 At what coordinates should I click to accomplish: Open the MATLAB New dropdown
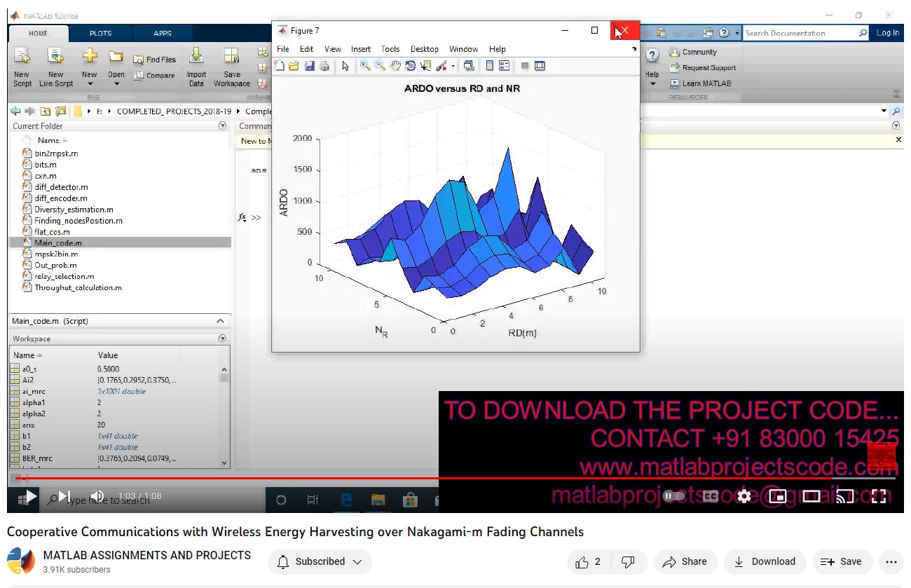90,67
